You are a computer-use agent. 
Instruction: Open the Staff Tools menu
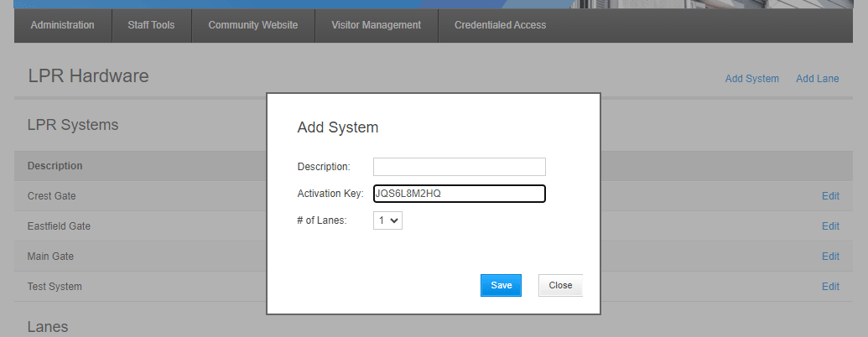coord(151,25)
